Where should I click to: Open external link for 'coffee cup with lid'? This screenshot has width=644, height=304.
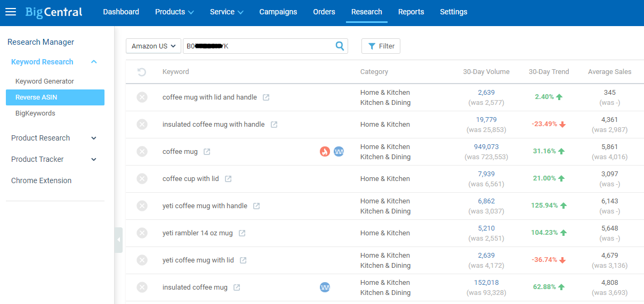tap(228, 179)
